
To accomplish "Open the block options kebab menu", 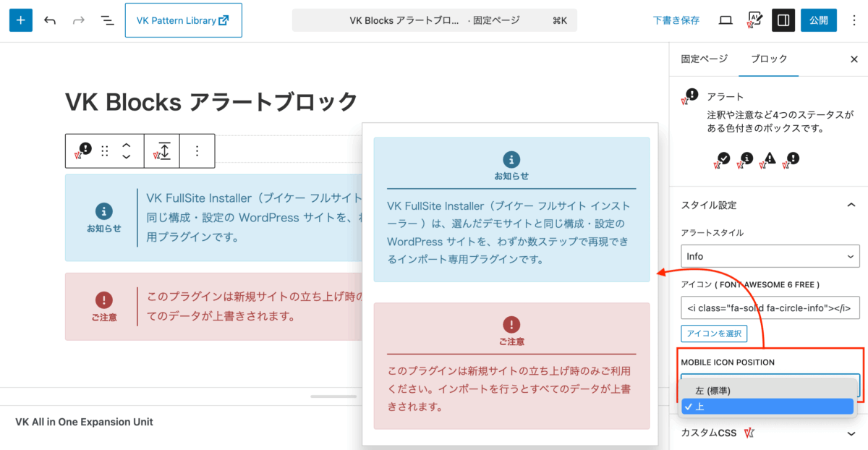I will (x=197, y=150).
